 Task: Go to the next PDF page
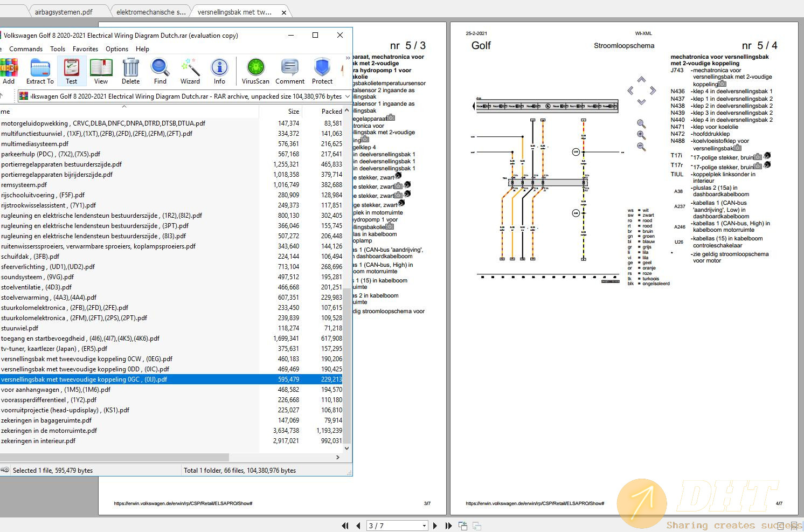(435, 526)
